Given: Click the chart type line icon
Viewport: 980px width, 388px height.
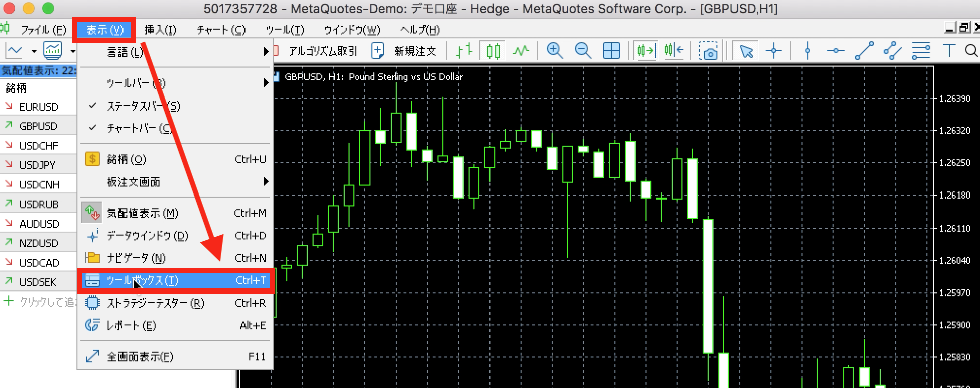Looking at the screenshot, I should click(x=14, y=50).
